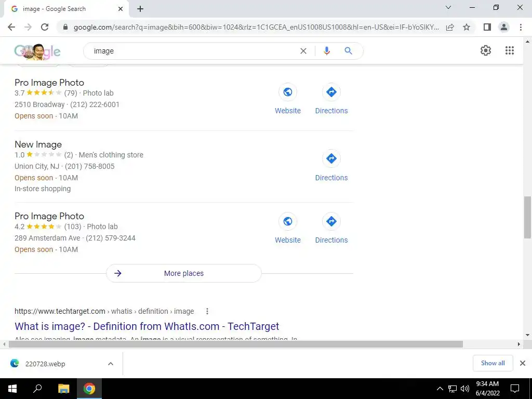Open downloaded file 220728.webp
Viewport: 532px width, 399px height.
click(45, 364)
